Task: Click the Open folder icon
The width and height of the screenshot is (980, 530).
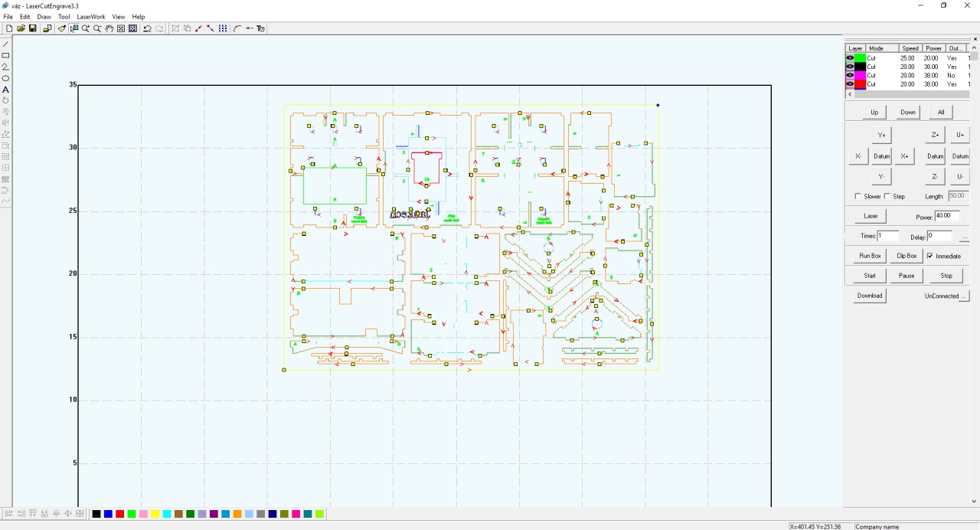Action: pos(21,28)
